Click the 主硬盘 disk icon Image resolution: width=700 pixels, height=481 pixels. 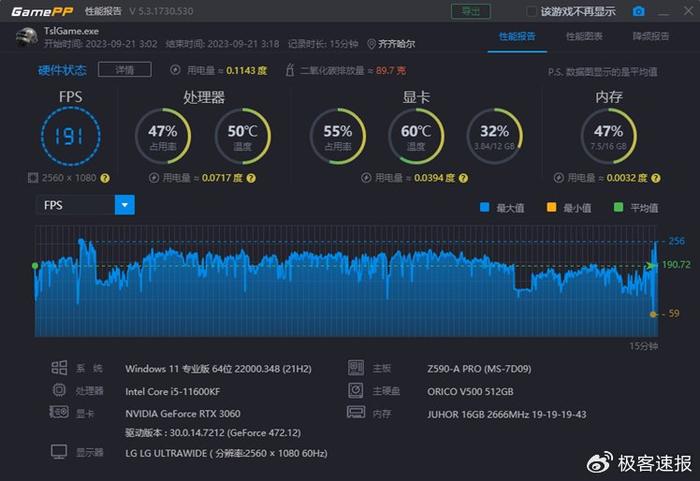point(356,390)
